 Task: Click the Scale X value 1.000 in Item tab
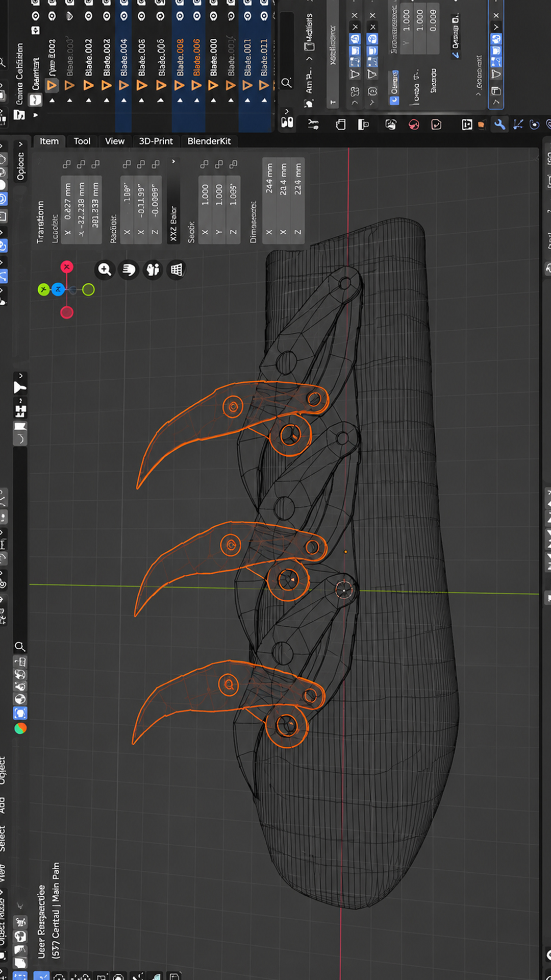pyautogui.click(x=205, y=209)
